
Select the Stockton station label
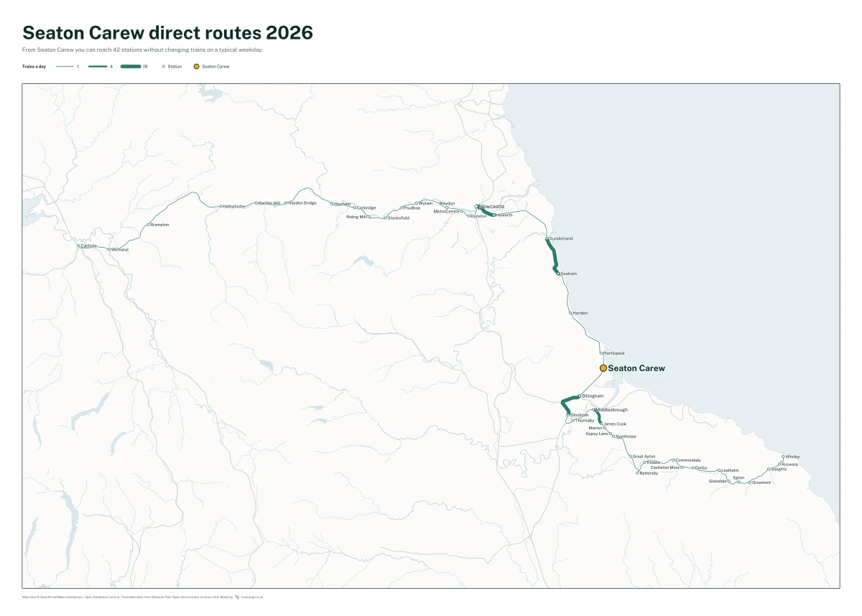point(580,415)
